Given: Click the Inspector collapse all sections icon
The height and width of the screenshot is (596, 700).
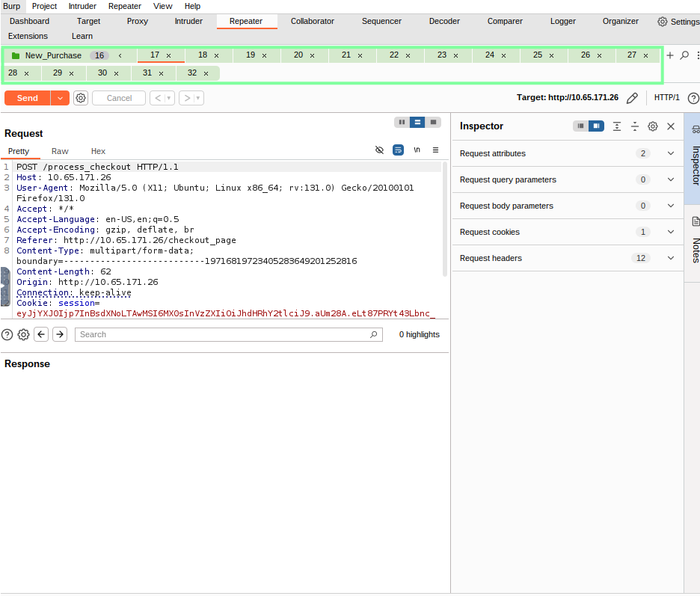Looking at the screenshot, I should point(635,126).
